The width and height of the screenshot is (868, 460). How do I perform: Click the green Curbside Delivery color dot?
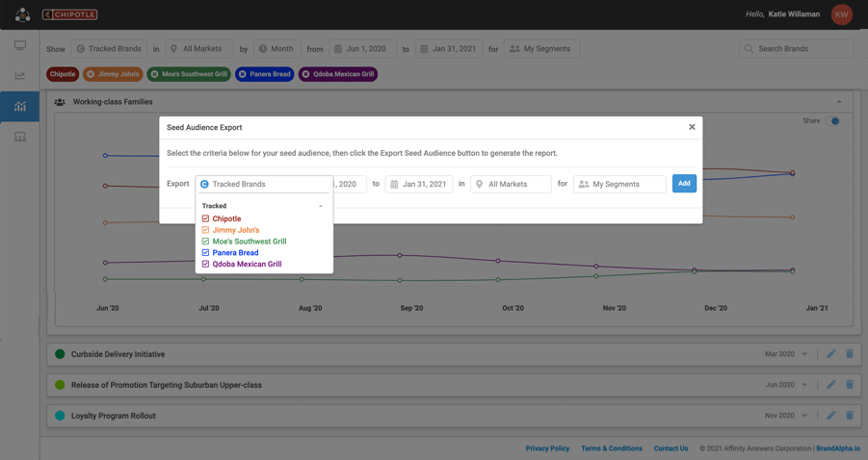point(60,354)
